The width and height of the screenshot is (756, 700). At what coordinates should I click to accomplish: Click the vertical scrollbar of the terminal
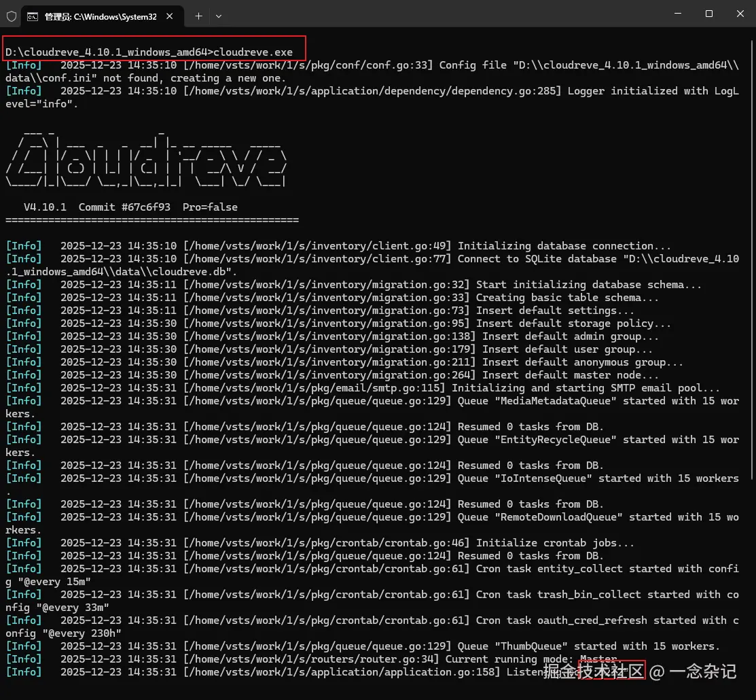point(752,260)
